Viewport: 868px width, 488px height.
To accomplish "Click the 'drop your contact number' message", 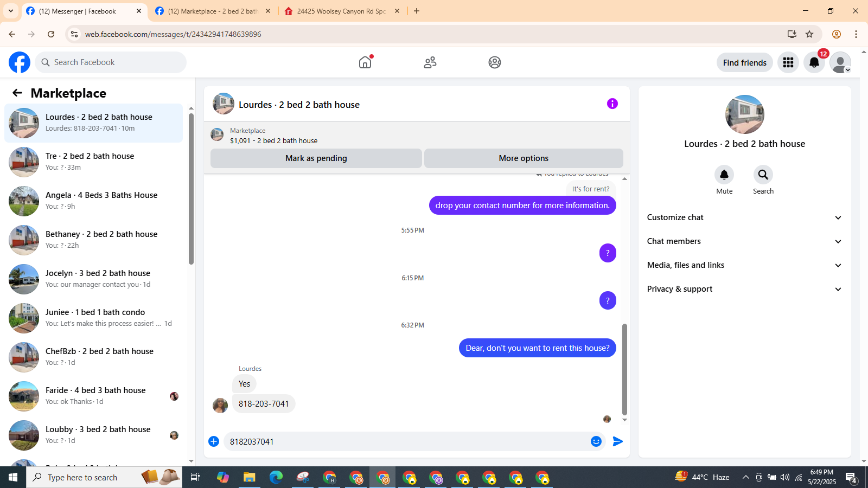I will [522, 206].
